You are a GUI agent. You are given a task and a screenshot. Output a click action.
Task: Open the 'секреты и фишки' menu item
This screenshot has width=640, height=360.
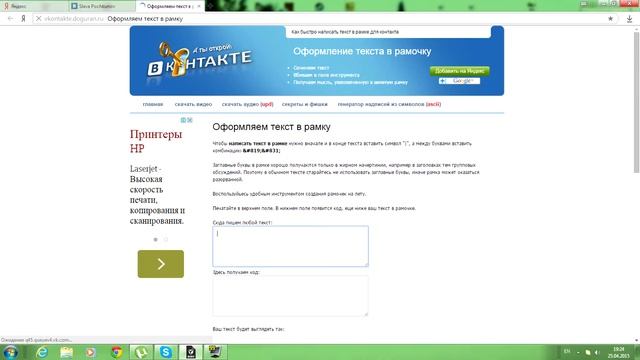(x=304, y=104)
